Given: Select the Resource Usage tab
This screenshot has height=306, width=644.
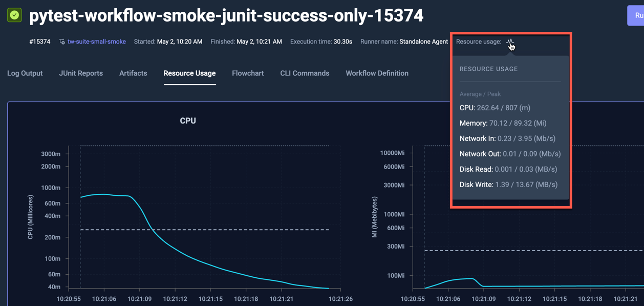Looking at the screenshot, I should [189, 73].
